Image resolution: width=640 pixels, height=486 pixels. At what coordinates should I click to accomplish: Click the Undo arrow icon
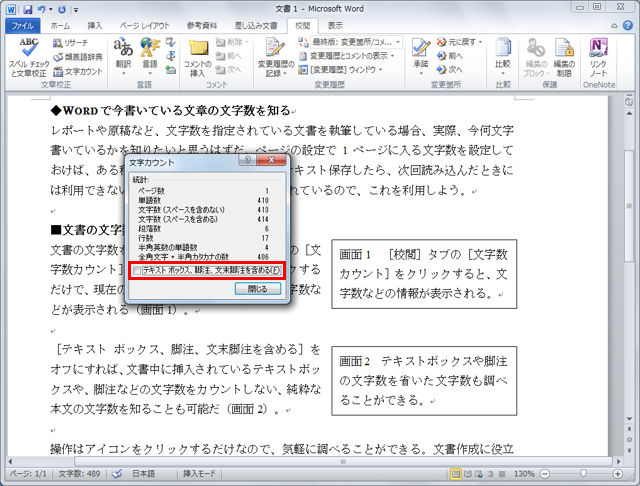pyautogui.click(x=41, y=9)
